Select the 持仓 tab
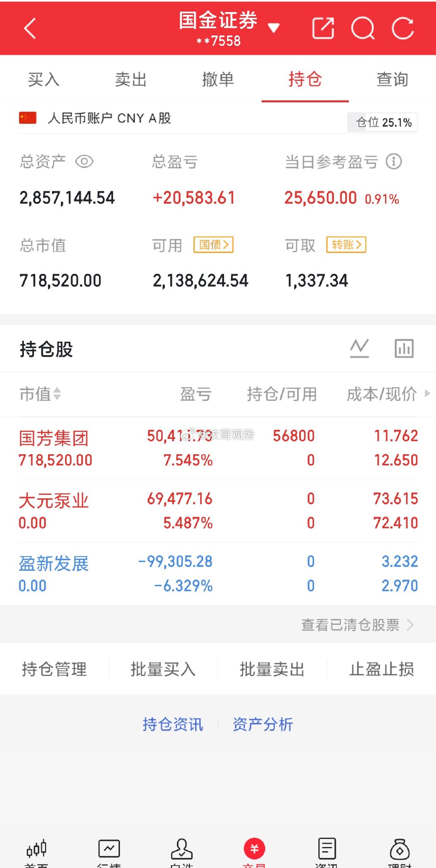 305,79
